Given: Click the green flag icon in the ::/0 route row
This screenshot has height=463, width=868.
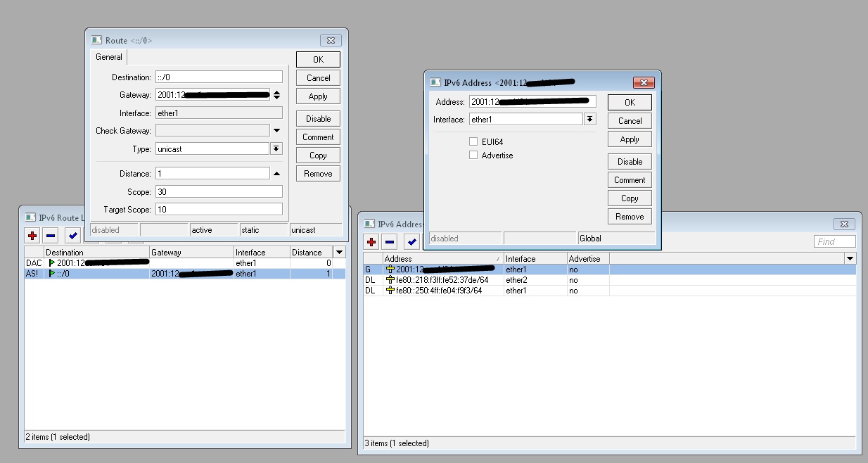Looking at the screenshot, I should pos(51,273).
